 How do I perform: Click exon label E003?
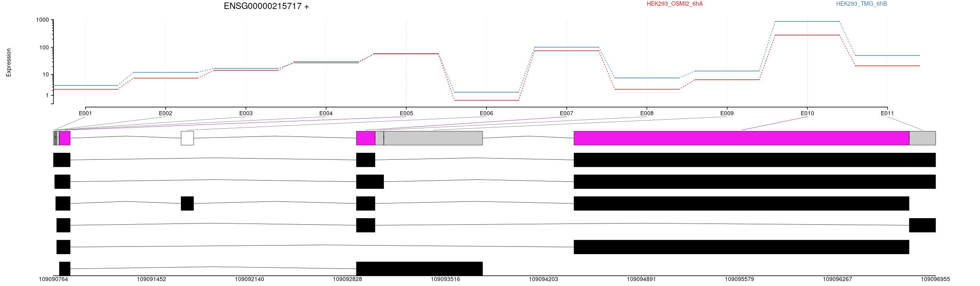point(245,113)
